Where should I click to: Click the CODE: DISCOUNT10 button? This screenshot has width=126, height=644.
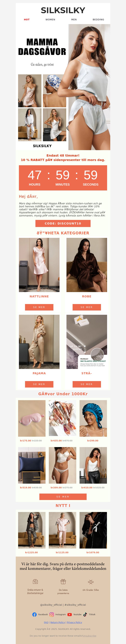[x=63, y=223]
